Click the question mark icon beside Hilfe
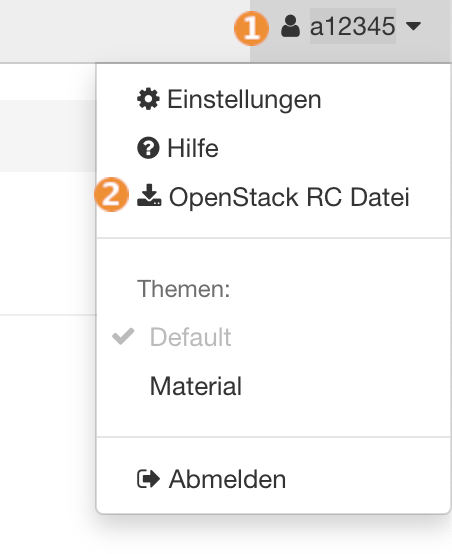This screenshot has width=452, height=554. pyautogui.click(x=148, y=148)
